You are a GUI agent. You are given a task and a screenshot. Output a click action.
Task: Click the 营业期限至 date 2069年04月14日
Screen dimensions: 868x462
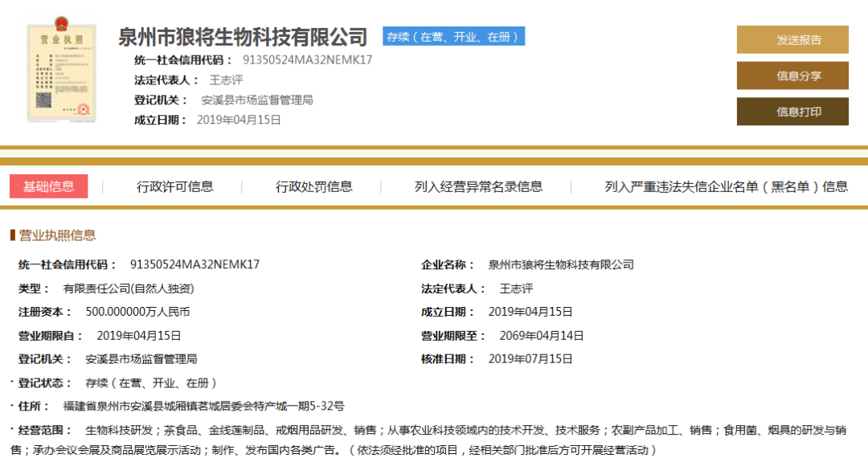(x=542, y=336)
